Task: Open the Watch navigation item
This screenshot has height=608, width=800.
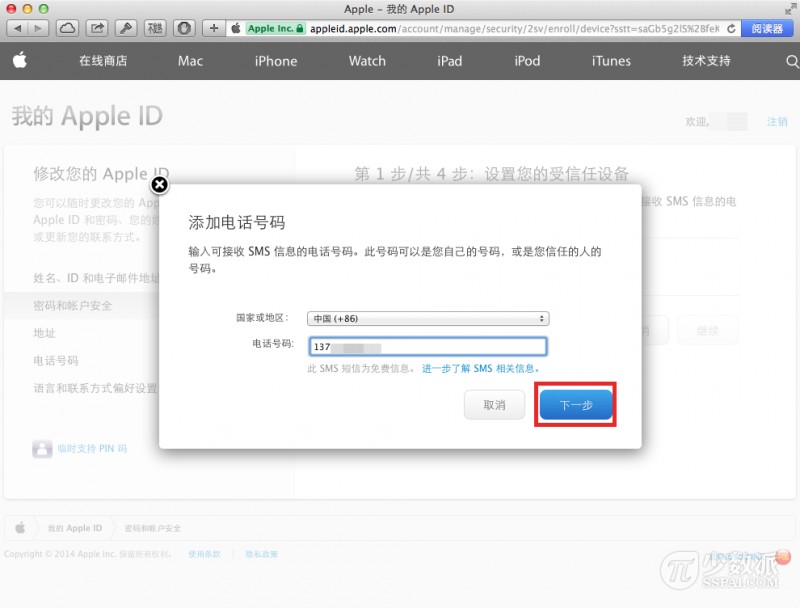Action: coord(367,61)
